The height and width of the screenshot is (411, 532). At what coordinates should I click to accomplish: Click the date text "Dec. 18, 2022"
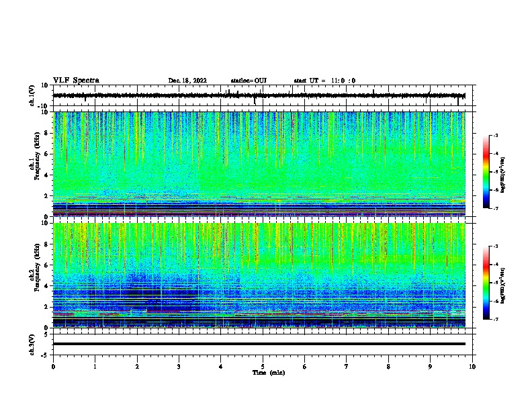click(187, 81)
